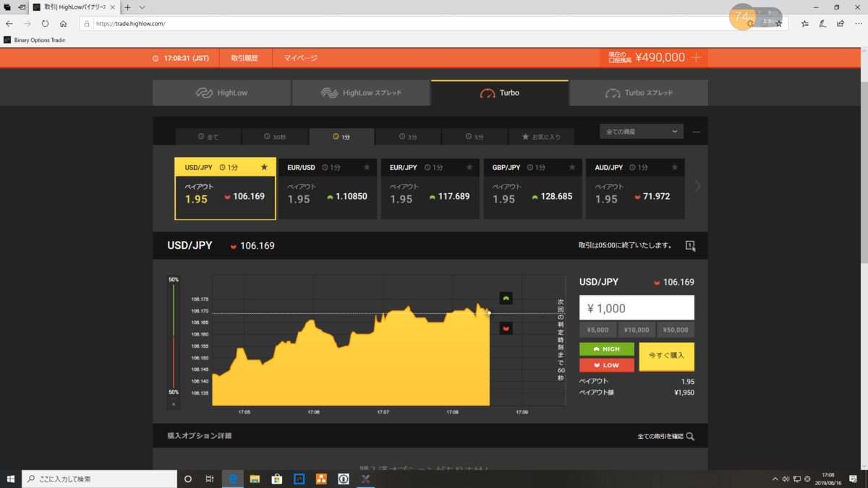The height and width of the screenshot is (488, 868).
Task: Refresh the browser page
Action: point(45,24)
